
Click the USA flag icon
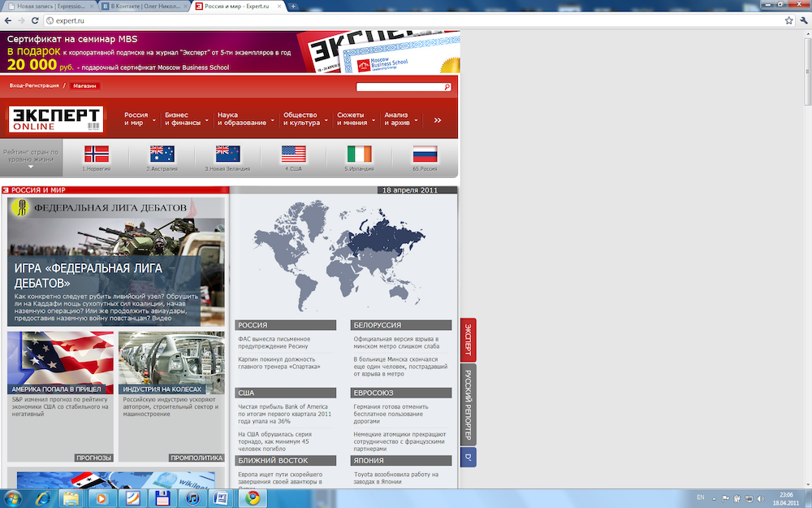[293, 154]
